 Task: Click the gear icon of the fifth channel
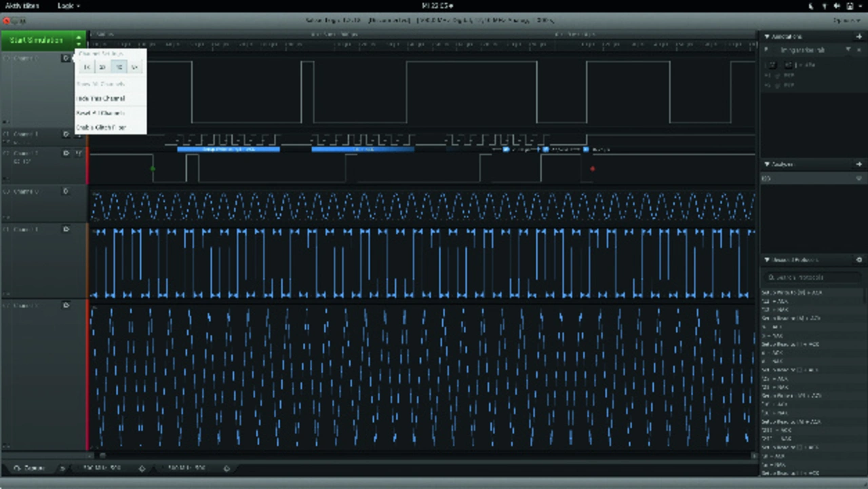(x=66, y=229)
